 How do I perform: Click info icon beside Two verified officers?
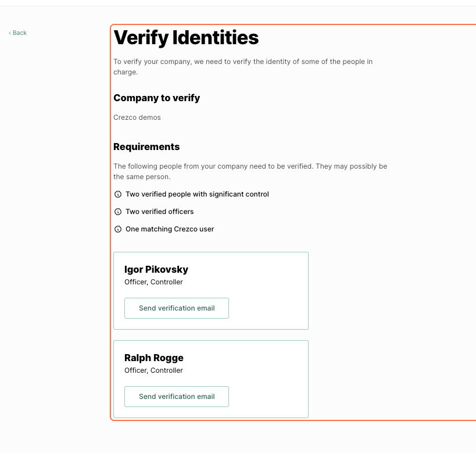click(118, 212)
